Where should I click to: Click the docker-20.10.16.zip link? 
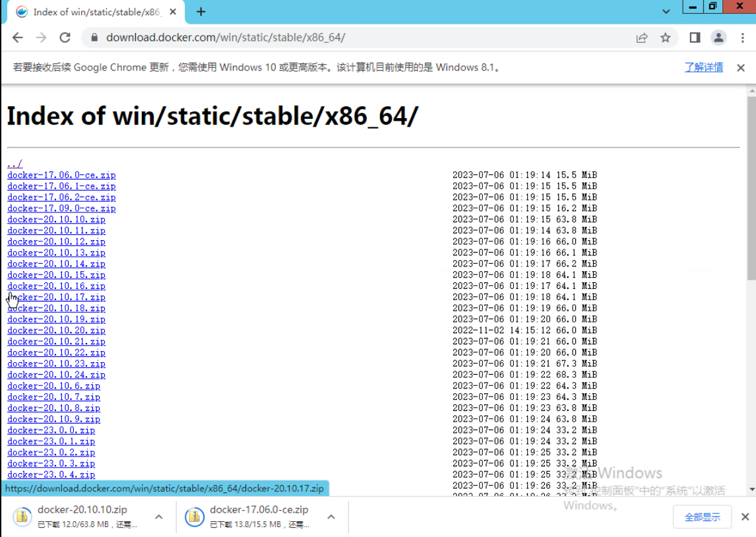[x=57, y=286]
